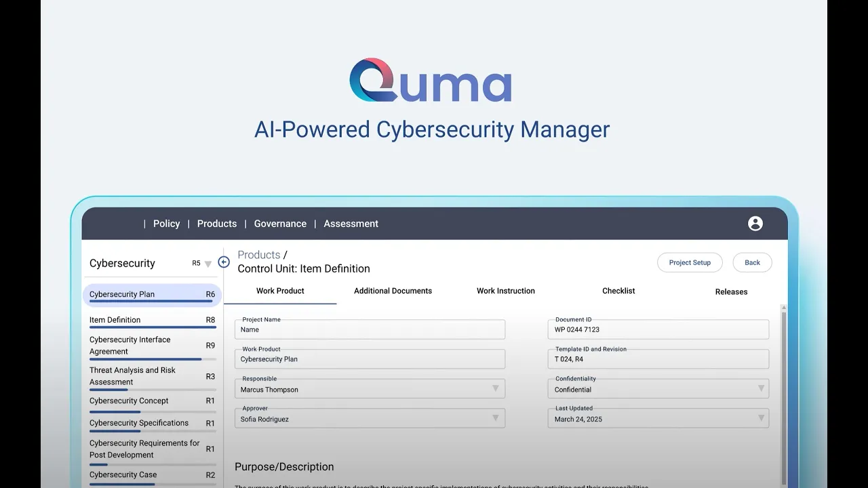Click the Document ID input field
This screenshot has width=868, height=488.
click(658, 329)
